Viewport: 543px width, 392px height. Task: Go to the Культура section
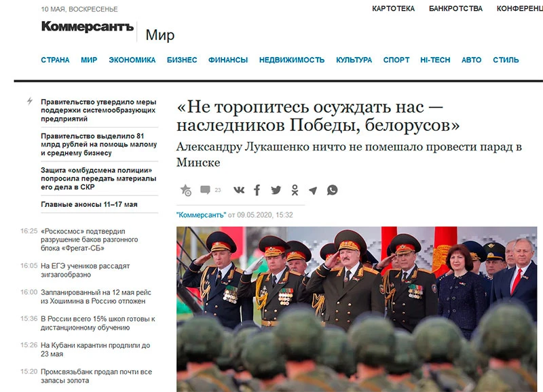[354, 60]
